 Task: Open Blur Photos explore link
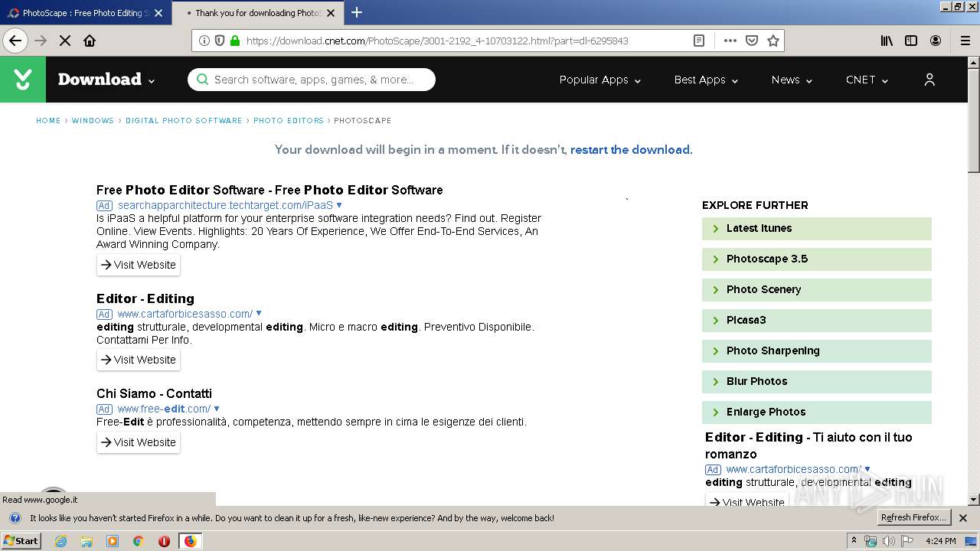(817, 381)
